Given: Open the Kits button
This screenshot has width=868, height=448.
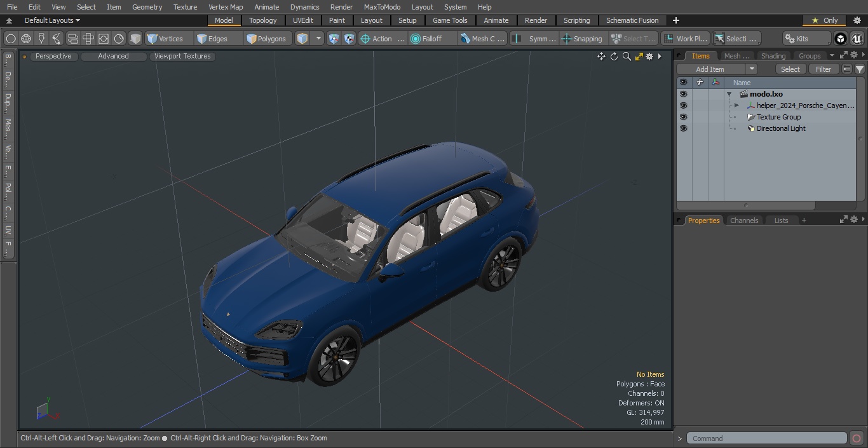Looking at the screenshot, I should coord(806,39).
